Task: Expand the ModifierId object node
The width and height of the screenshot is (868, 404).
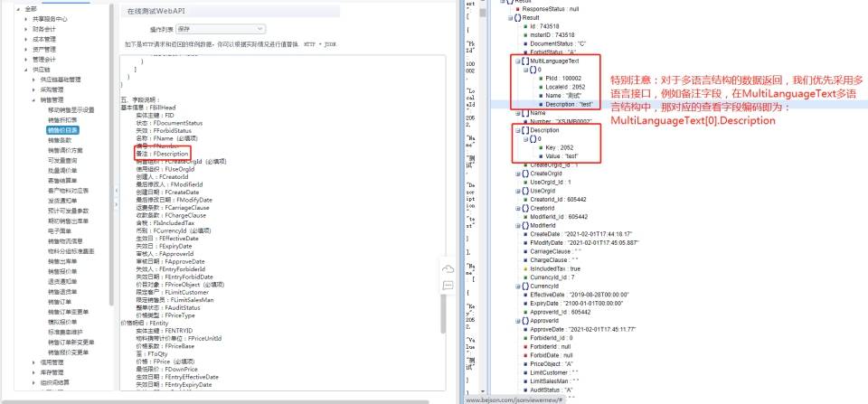Action: pyautogui.click(x=518, y=226)
